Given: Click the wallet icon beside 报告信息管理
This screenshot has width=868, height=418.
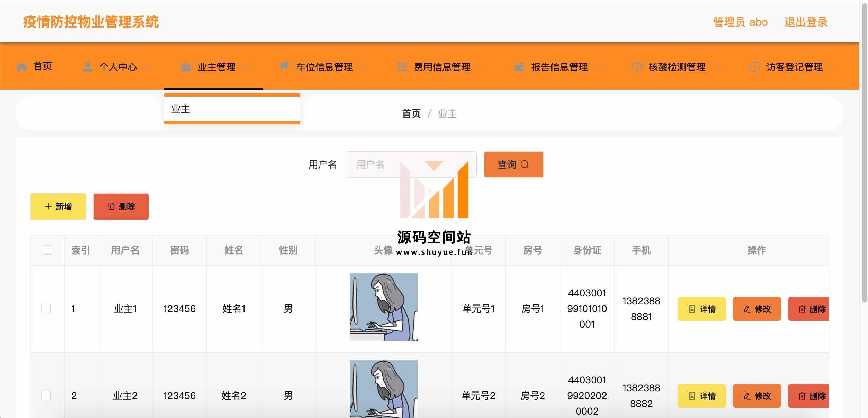Looking at the screenshot, I should pyautogui.click(x=520, y=67).
